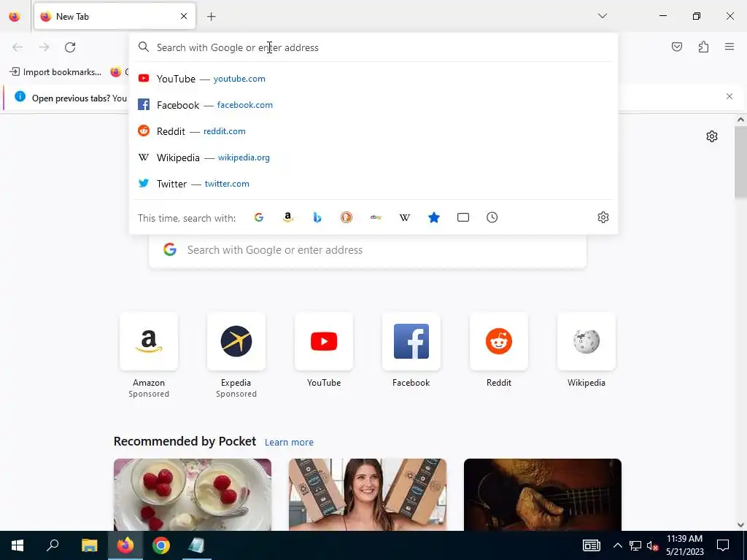Search history using the clock icon
747x560 pixels.
(492, 217)
